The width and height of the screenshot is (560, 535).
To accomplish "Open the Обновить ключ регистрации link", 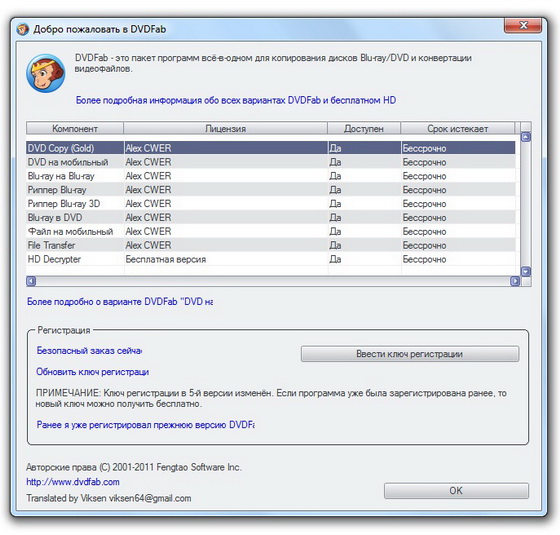I will [92, 372].
